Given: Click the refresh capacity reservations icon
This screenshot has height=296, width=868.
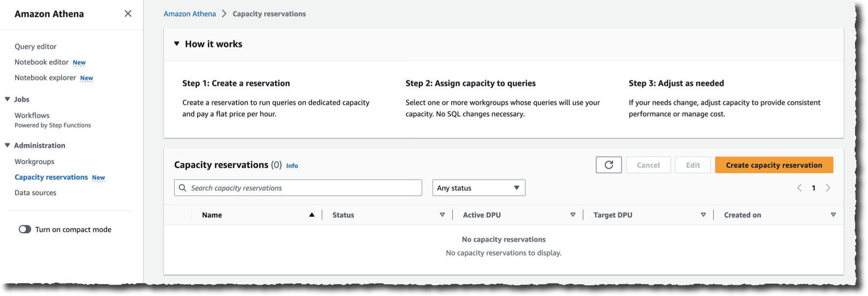Looking at the screenshot, I should (609, 165).
